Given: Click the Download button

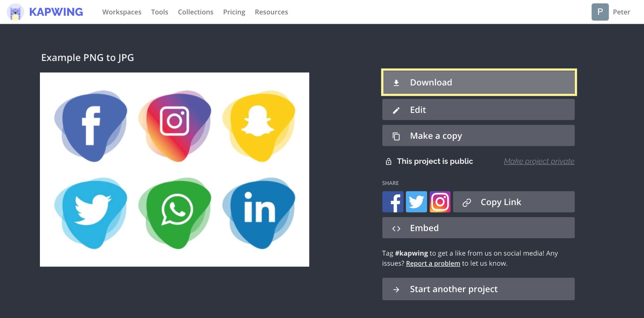Looking at the screenshot, I should [479, 82].
